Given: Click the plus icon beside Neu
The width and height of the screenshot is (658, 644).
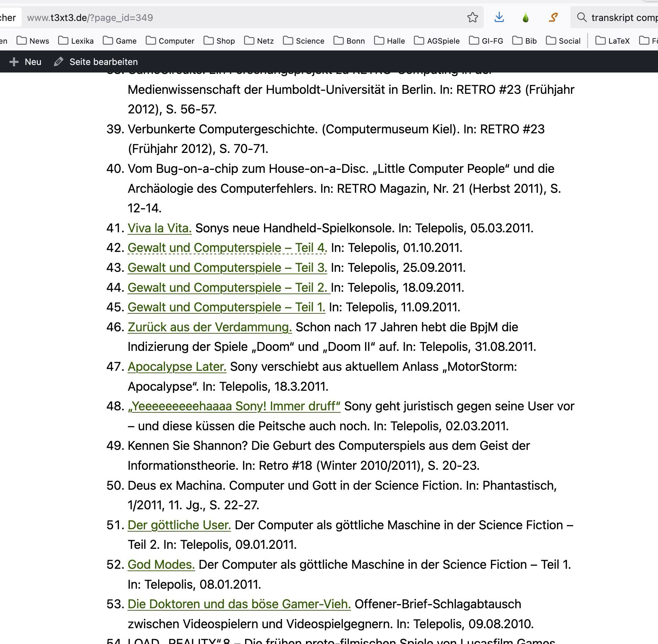Looking at the screenshot, I should click(x=14, y=62).
